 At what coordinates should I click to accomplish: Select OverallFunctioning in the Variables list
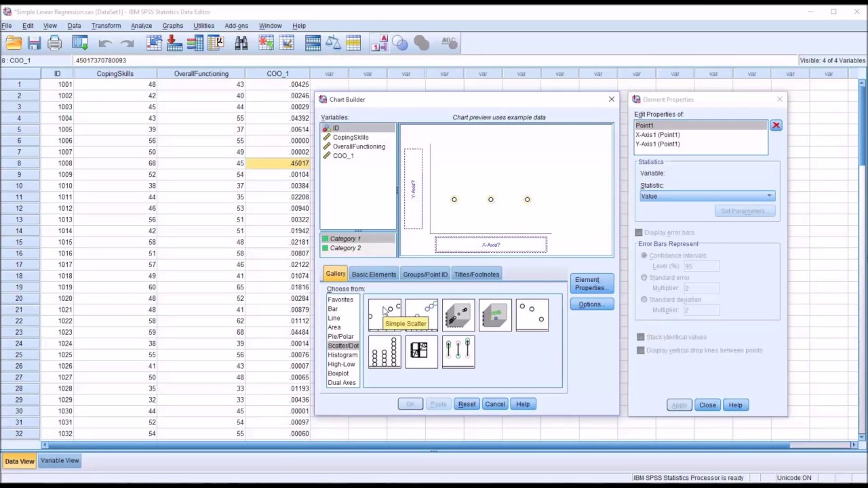tap(359, 146)
